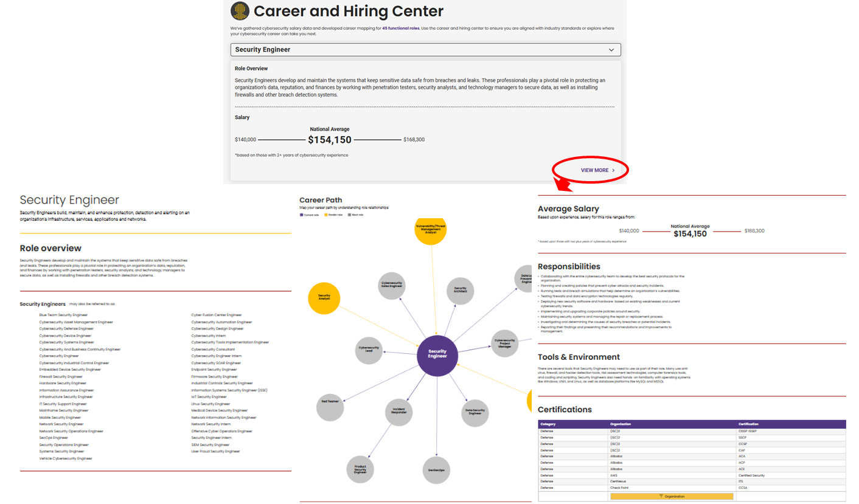Click the Product Security Engineer node
Viewport: 859px width, 504px height.
360,470
